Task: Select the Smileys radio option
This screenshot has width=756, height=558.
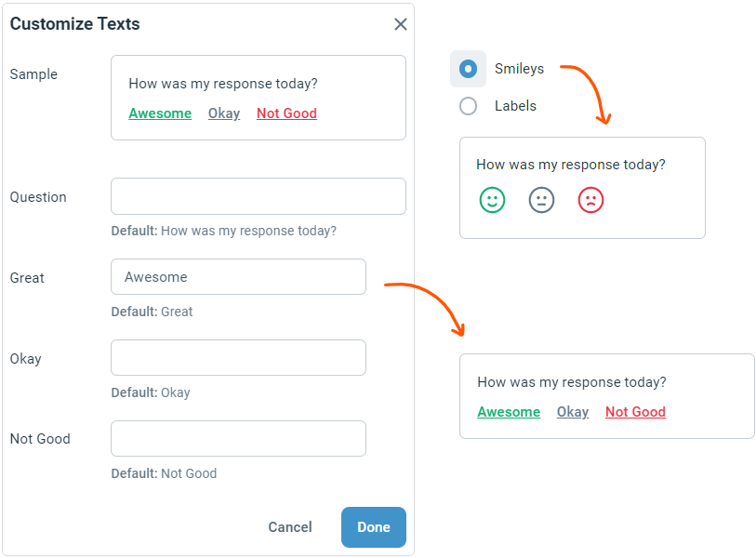Action: click(468, 69)
